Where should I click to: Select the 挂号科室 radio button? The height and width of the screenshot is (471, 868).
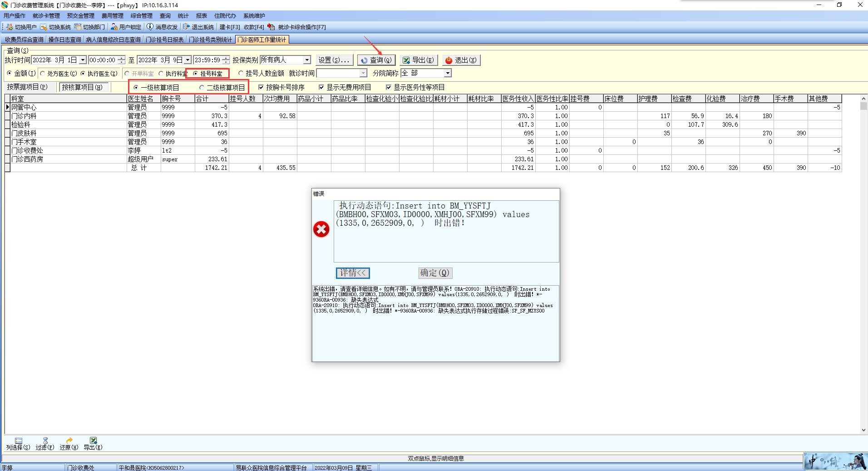pyautogui.click(x=196, y=73)
